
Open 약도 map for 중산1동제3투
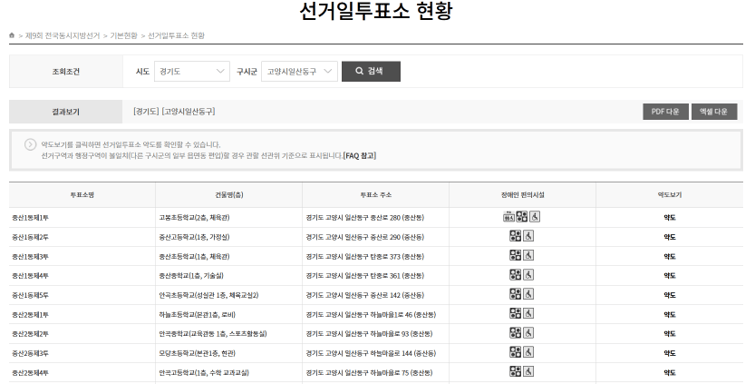click(x=669, y=256)
